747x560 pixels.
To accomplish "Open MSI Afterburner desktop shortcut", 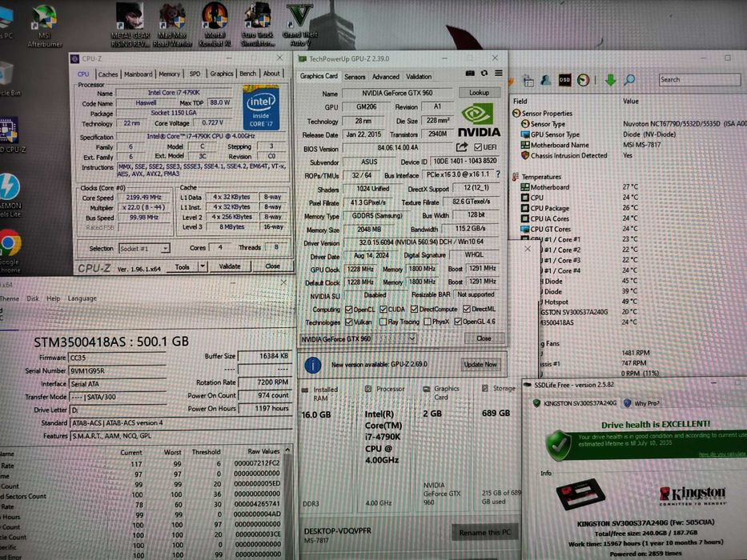I will tap(44, 26).
